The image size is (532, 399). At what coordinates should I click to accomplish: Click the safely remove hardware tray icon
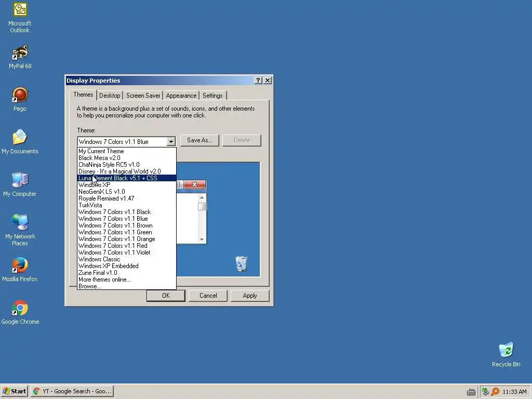click(x=486, y=392)
